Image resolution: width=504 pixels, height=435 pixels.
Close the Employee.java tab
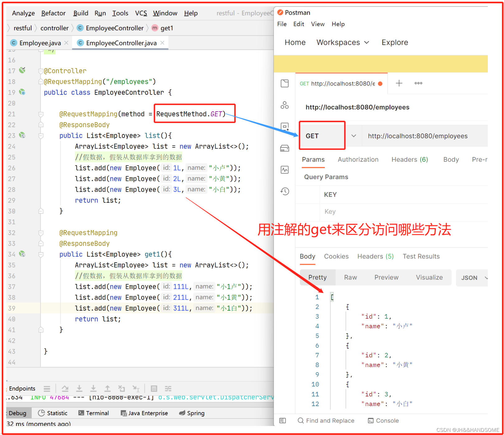pyautogui.click(x=66, y=43)
